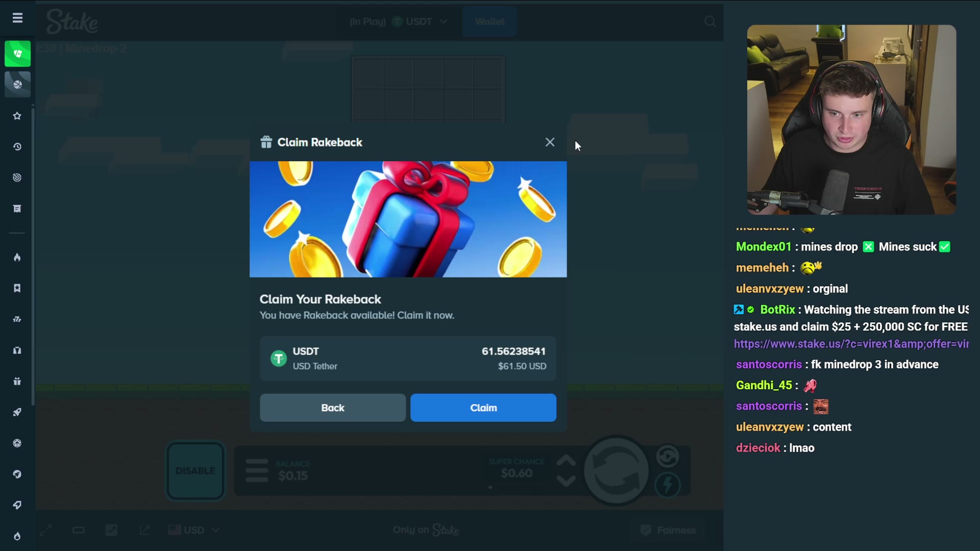Click the Gandhi_45 username in chat

[764, 385]
